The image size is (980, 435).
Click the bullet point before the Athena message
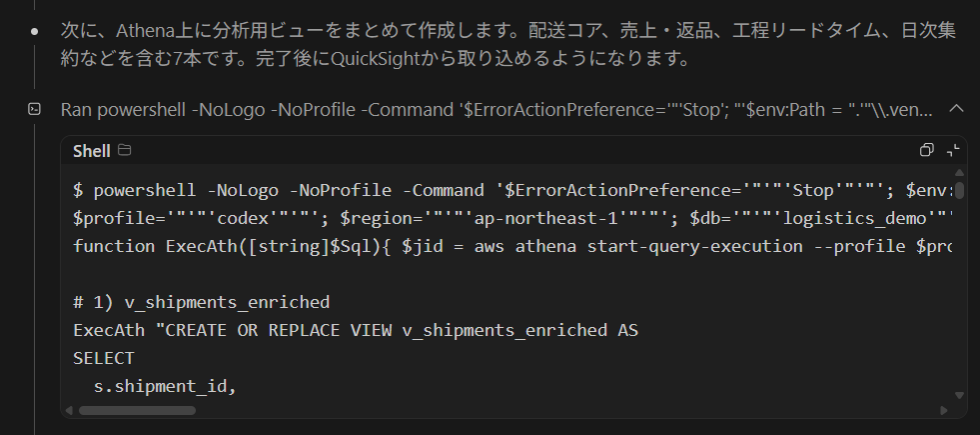click(x=35, y=32)
